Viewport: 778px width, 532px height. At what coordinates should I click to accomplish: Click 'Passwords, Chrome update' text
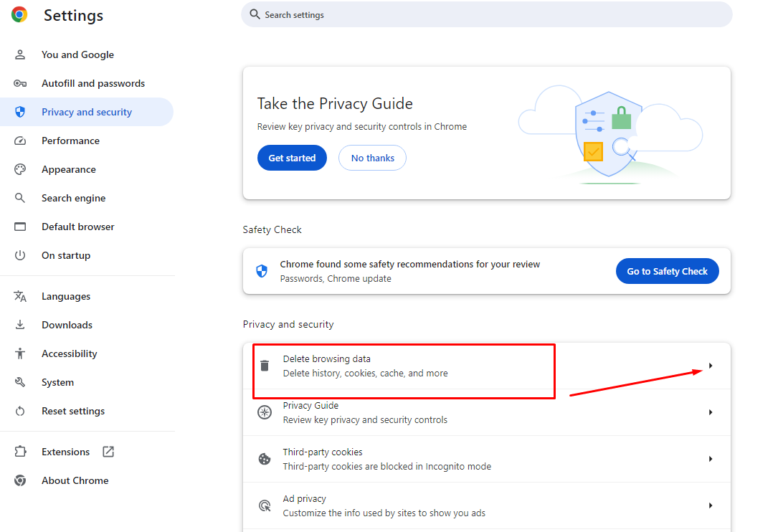click(336, 278)
